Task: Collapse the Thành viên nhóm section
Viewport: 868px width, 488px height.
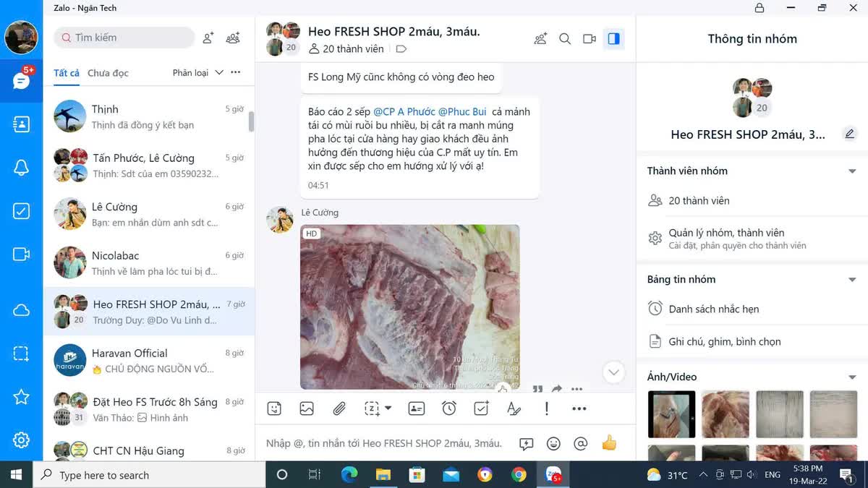Action: [852, 171]
